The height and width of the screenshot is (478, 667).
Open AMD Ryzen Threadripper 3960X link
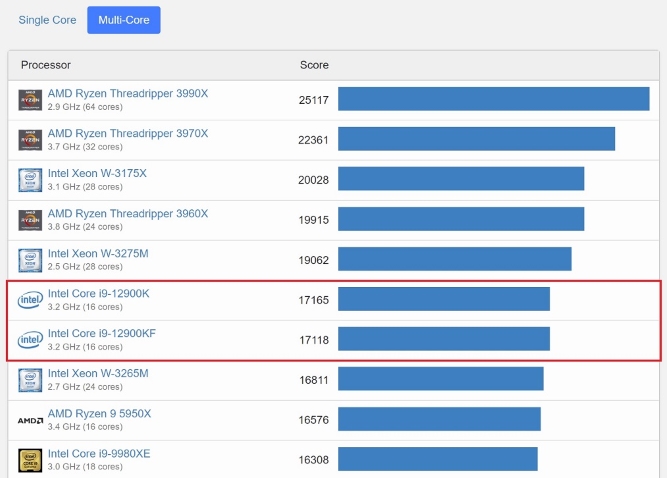click(x=128, y=213)
